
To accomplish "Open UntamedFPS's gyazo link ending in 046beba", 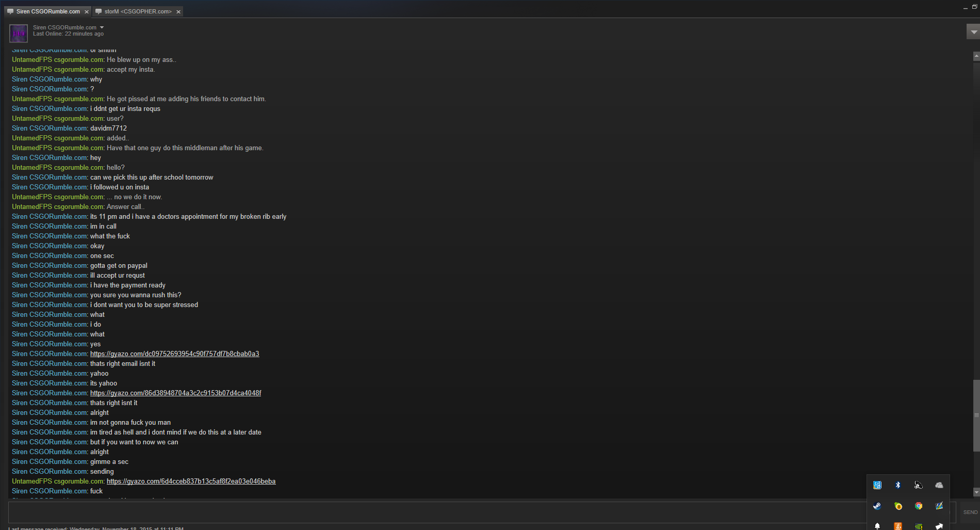I will coord(191,481).
